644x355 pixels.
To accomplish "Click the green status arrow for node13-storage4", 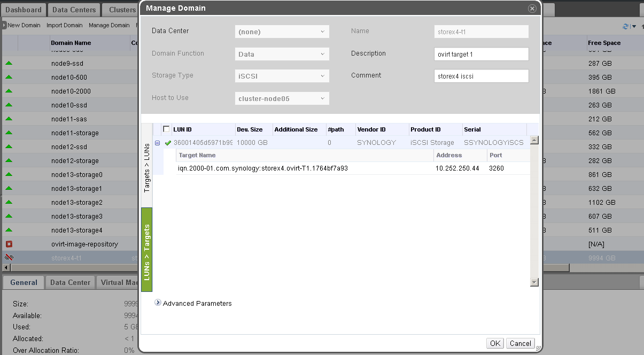I will click(x=9, y=230).
